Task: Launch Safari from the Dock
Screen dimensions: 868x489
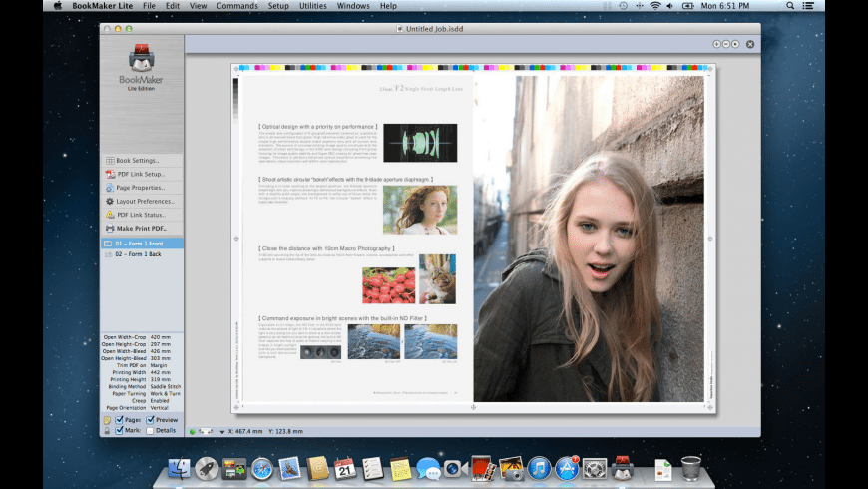Action: (x=261, y=469)
